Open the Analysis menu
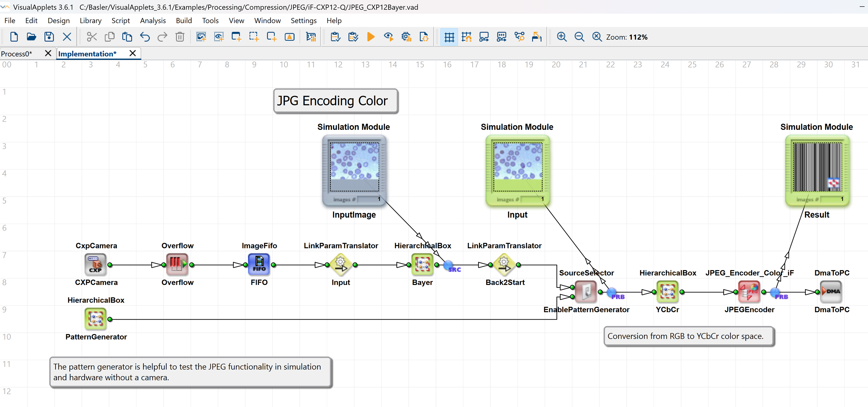Image resolution: width=868 pixels, height=407 pixels. 153,21
